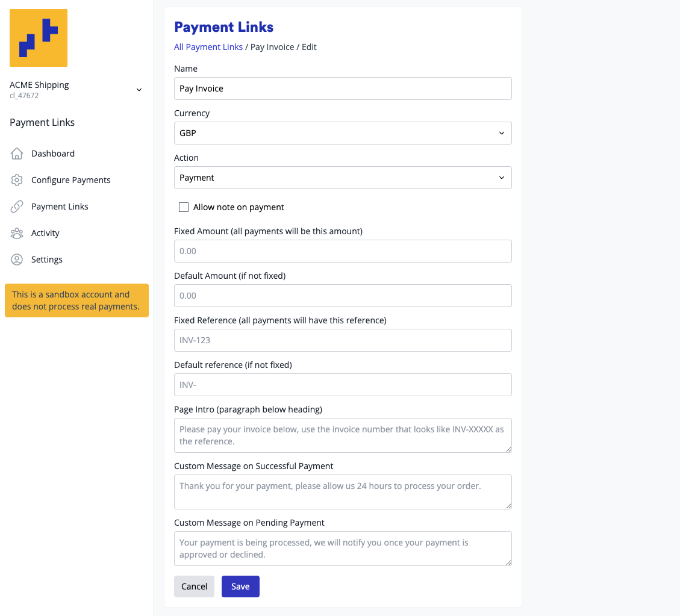680x616 pixels.
Task: Click the Settings user icon
Action: (x=17, y=260)
